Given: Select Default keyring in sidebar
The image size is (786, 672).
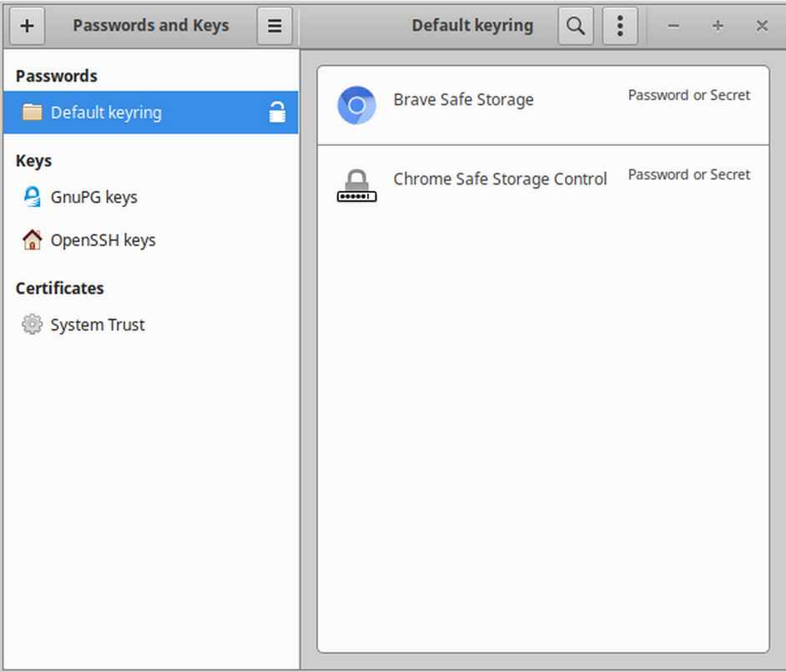Looking at the screenshot, I should 150,113.
